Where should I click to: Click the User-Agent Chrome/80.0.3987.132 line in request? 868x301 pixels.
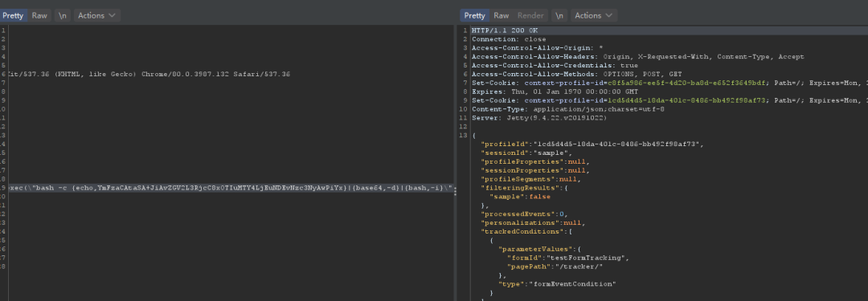[x=149, y=74]
